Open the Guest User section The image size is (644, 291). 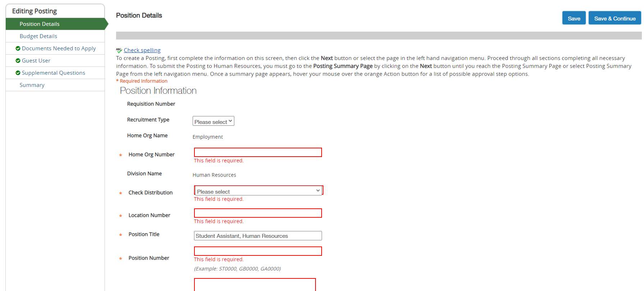coord(36,61)
